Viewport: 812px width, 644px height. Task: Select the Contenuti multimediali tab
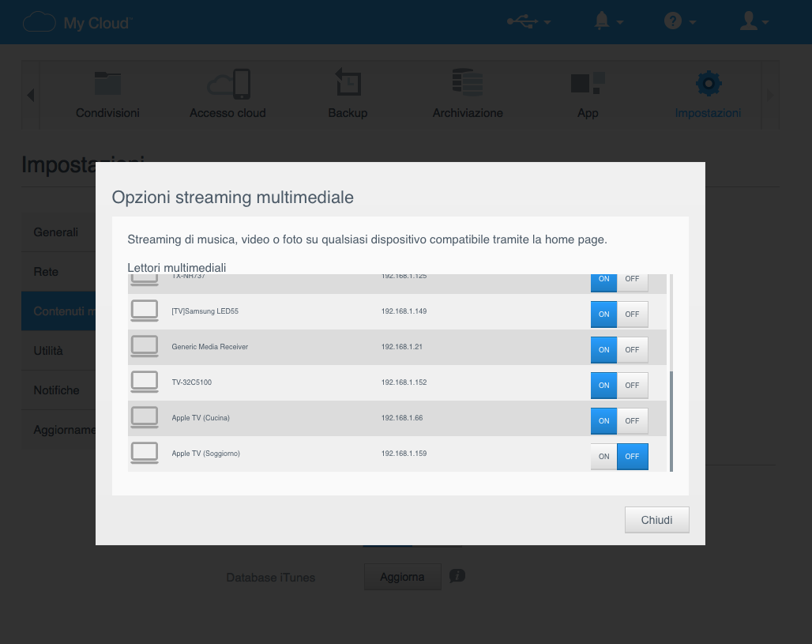58,311
